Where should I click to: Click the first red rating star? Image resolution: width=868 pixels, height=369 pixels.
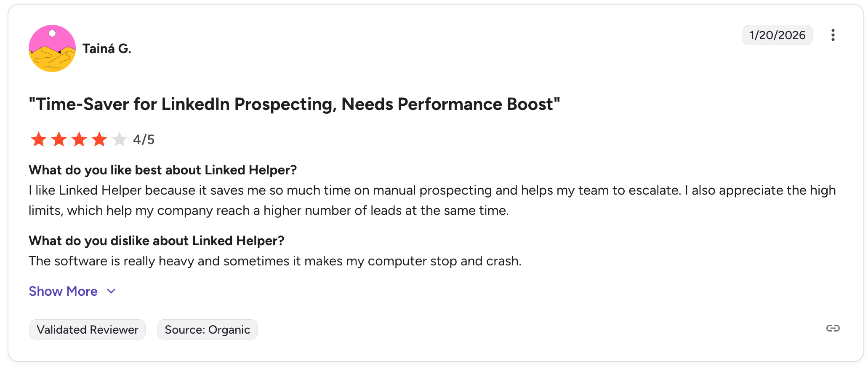[39, 139]
